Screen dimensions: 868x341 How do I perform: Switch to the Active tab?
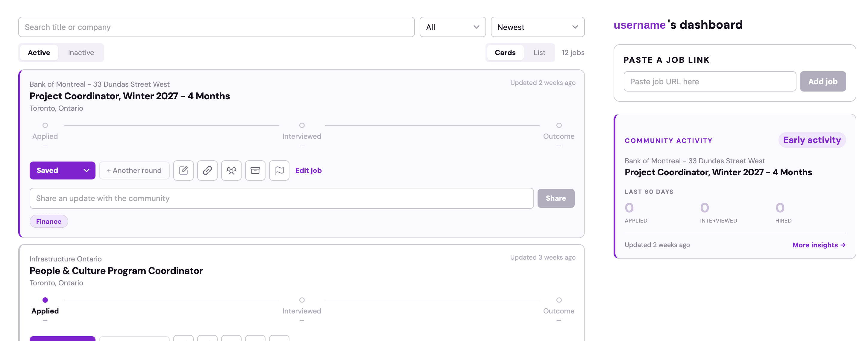39,53
